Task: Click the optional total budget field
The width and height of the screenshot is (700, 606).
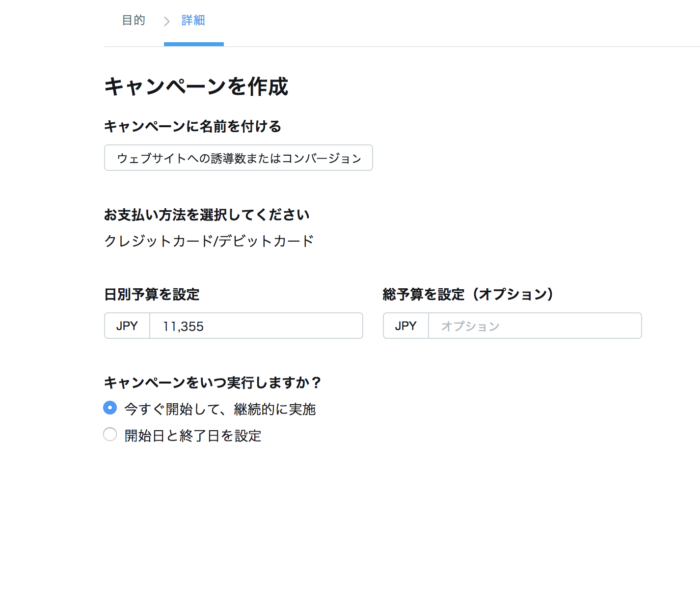Action: (x=535, y=326)
